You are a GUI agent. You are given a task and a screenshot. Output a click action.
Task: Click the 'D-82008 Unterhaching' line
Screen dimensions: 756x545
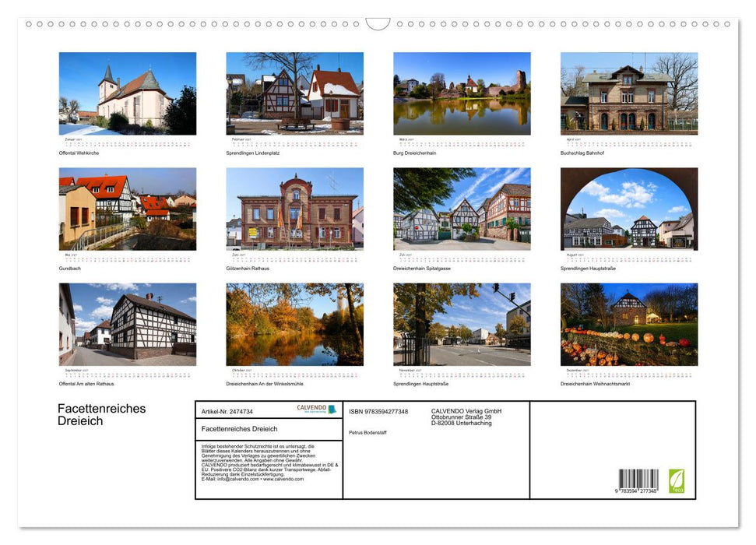(x=462, y=423)
